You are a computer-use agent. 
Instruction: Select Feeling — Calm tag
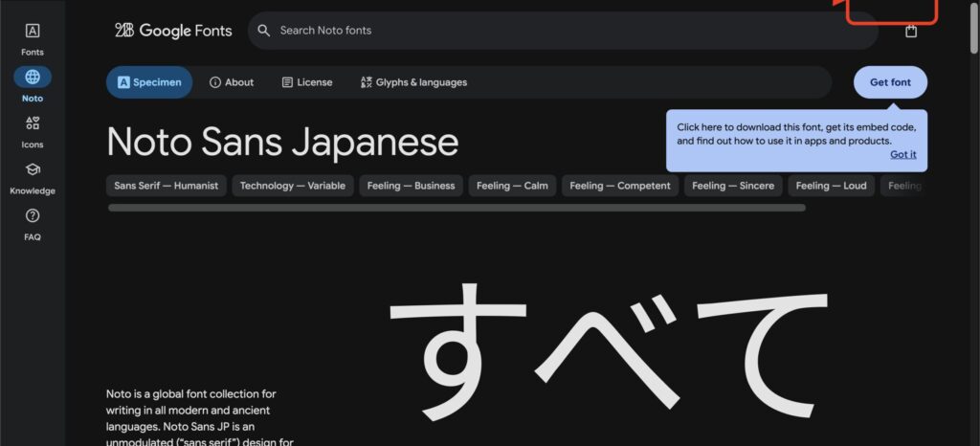coord(512,186)
